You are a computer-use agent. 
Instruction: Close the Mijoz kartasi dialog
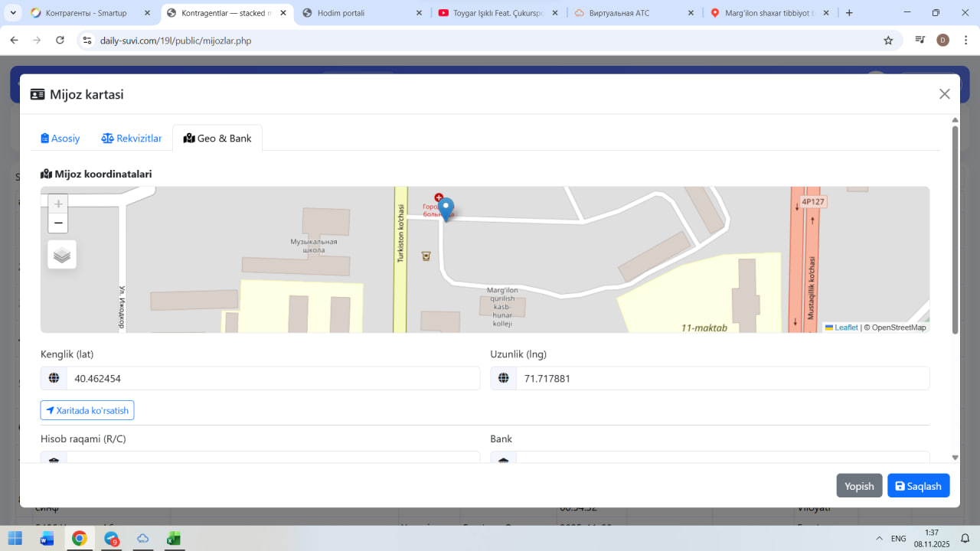[944, 94]
